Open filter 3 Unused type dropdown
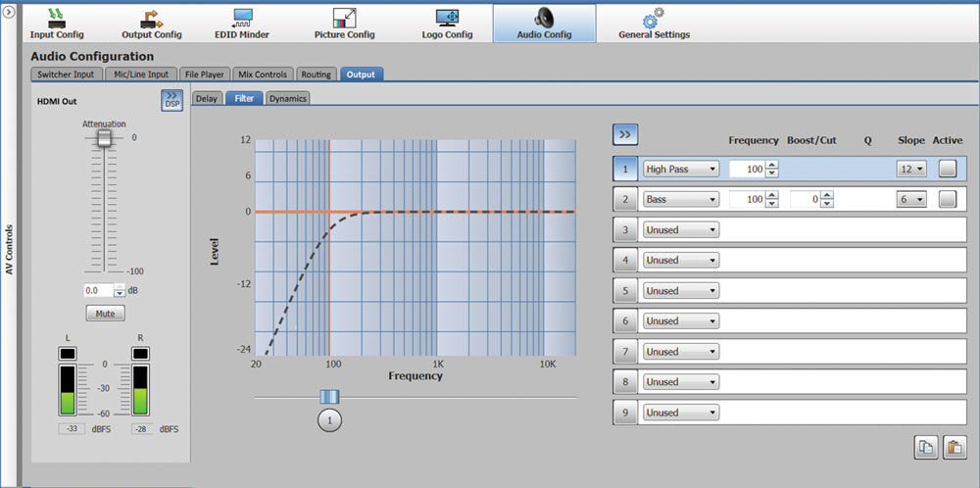The image size is (980, 488). pos(680,229)
